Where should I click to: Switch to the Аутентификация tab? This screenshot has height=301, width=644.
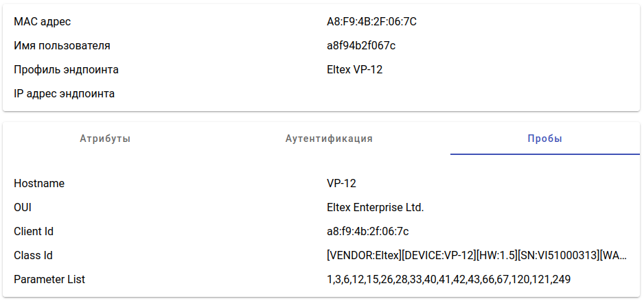click(329, 139)
